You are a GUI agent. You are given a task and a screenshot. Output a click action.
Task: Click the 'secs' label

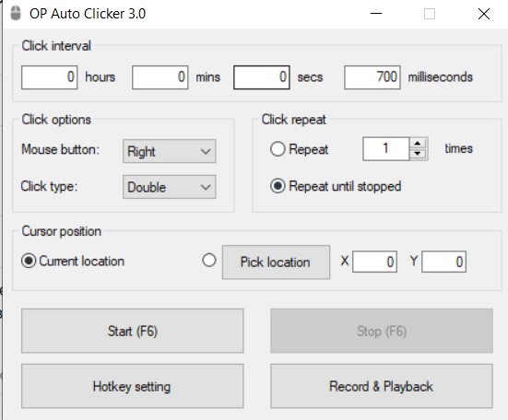point(310,77)
